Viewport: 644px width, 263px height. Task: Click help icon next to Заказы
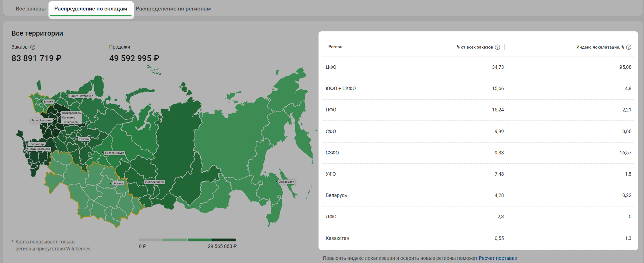point(33,47)
